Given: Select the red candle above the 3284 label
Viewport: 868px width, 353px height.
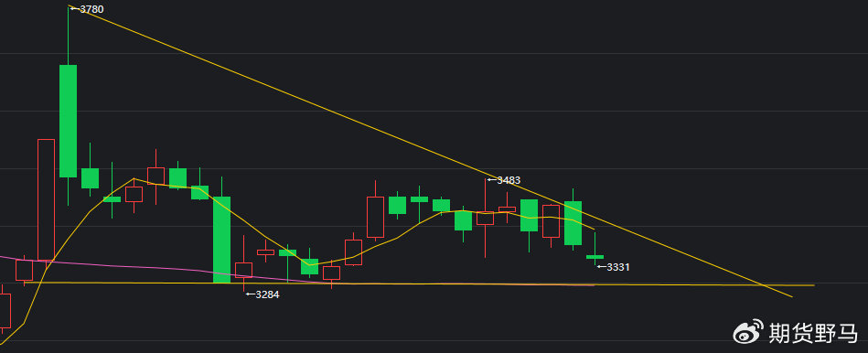Looking at the screenshot, I should (x=243, y=270).
